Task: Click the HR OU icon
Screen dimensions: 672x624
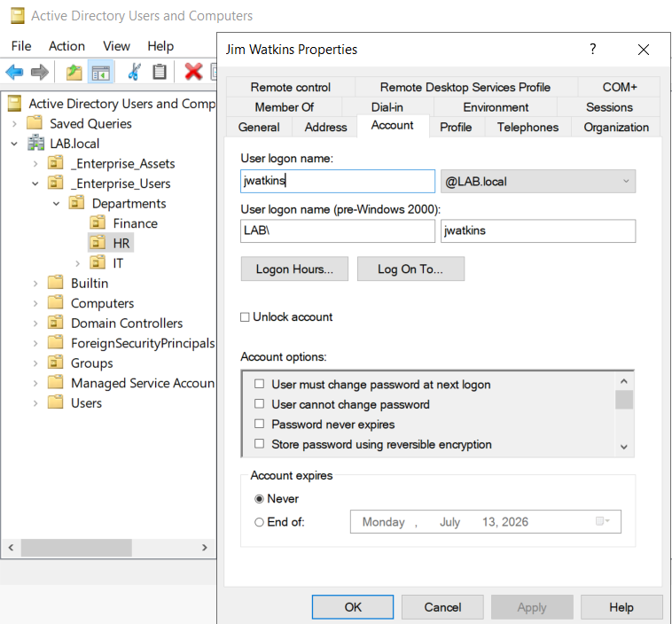Action: [98, 243]
